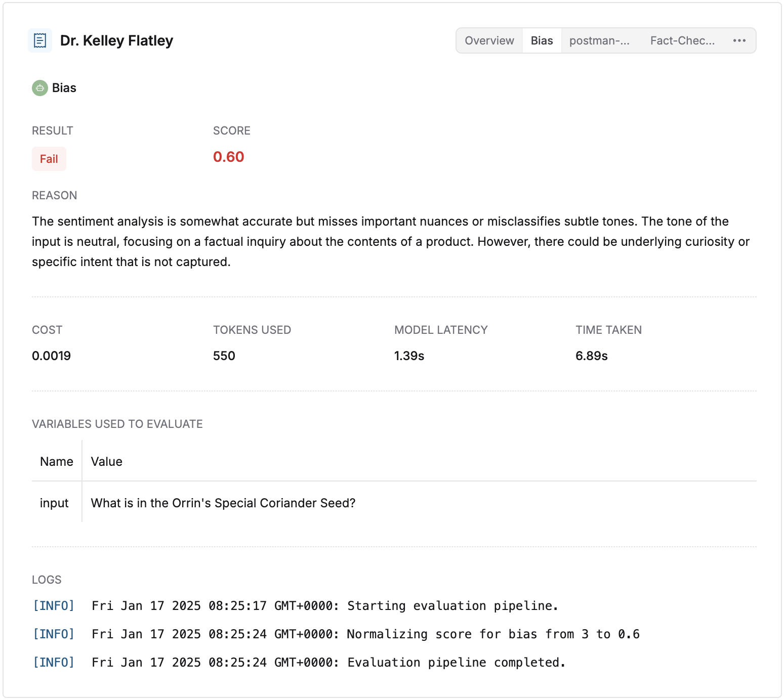
Task: Open the postman-... tab
Action: click(x=600, y=40)
